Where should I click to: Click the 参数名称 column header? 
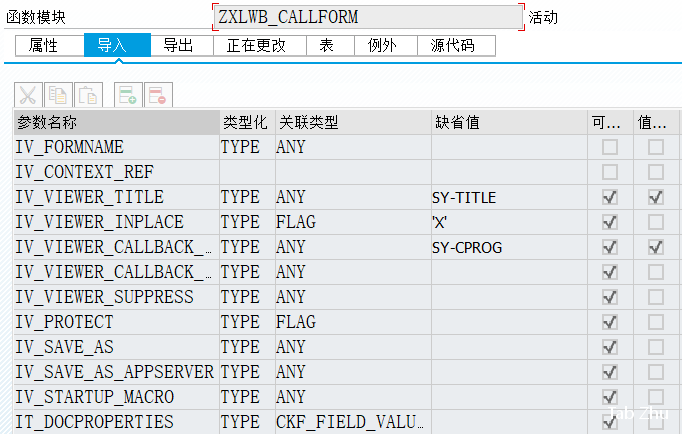117,122
